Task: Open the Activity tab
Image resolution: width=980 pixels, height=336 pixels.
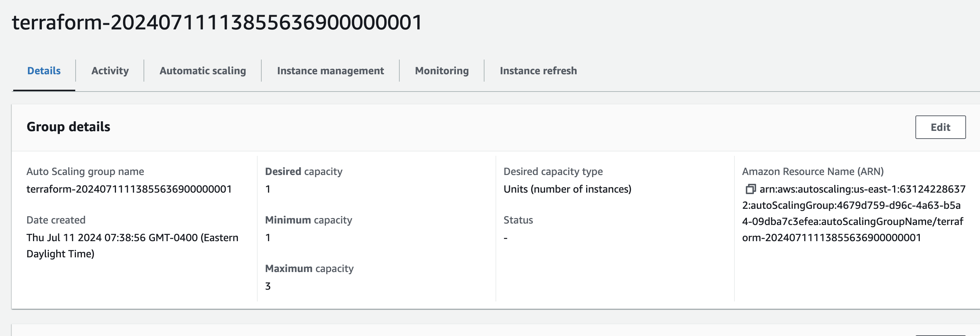Action: (x=110, y=71)
